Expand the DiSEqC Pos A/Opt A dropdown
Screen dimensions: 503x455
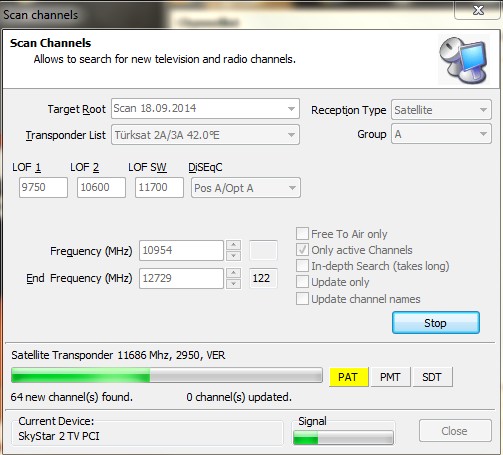click(246, 188)
